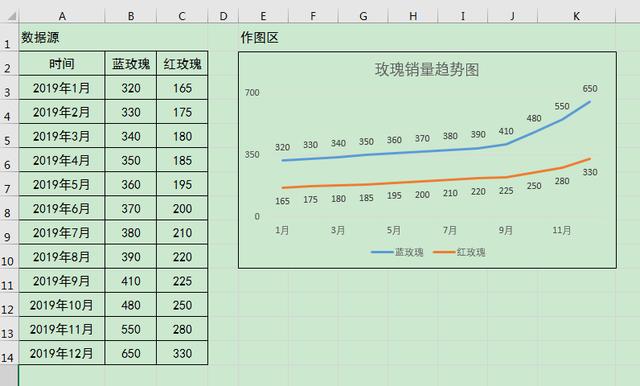Click the 700 vertical axis label
640x386 pixels.
(252, 93)
